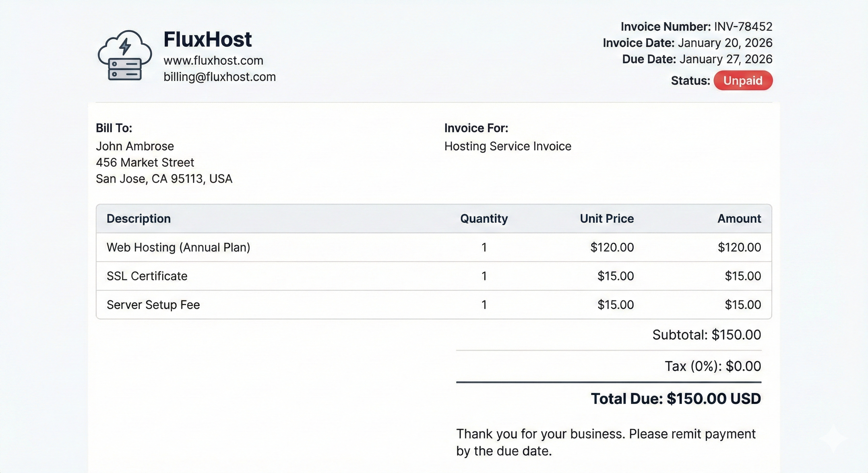The width and height of the screenshot is (868, 473).
Task: Click the Hosting Service Invoice text
Action: 507,146
